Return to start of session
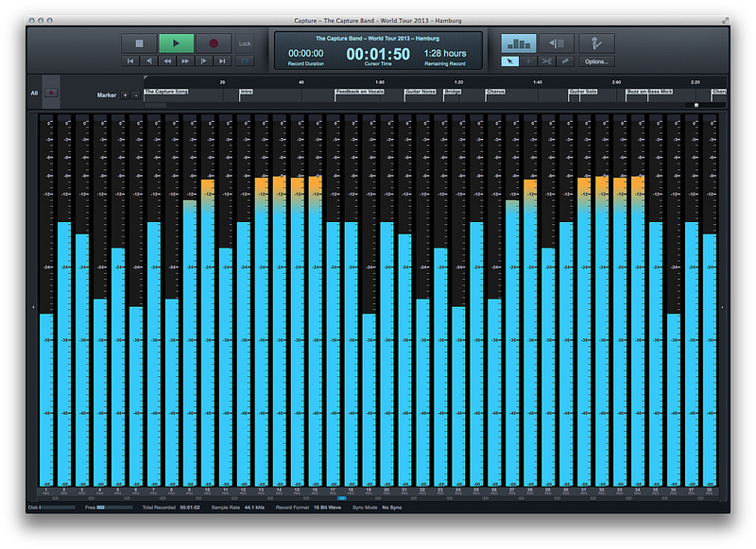Image resolution: width=756 pixels, height=549 pixels. pyautogui.click(x=130, y=60)
